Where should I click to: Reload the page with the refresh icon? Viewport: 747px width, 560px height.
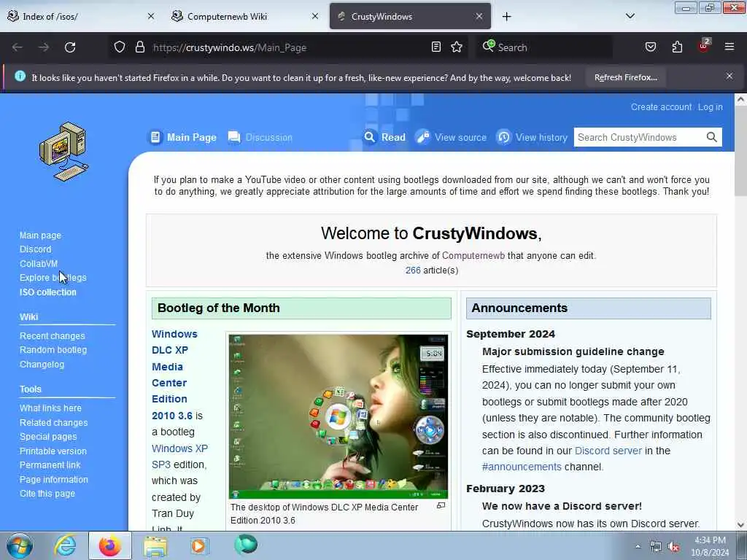pyautogui.click(x=70, y=47)
